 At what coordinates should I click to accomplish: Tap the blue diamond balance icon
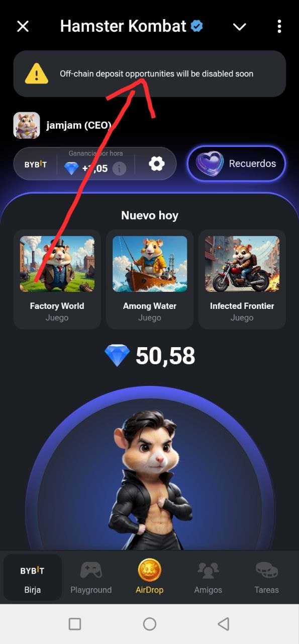coord(117,355)
